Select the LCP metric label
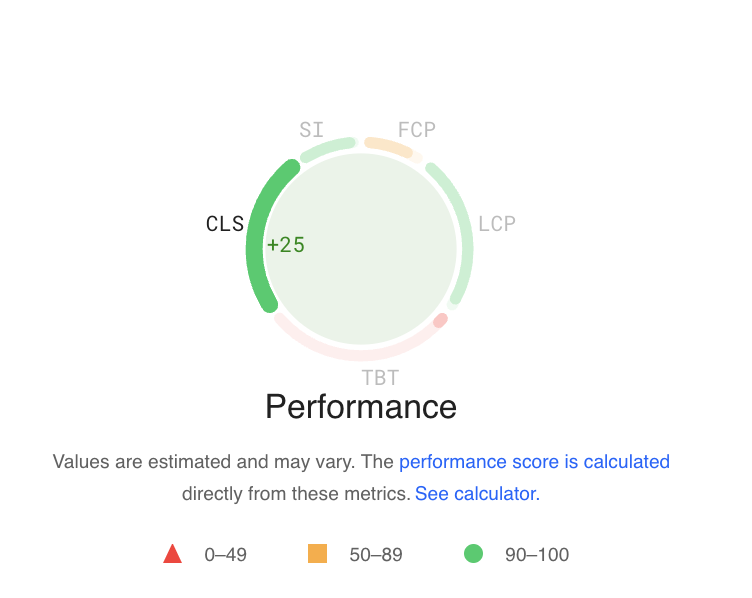 (x=497, y=224)
